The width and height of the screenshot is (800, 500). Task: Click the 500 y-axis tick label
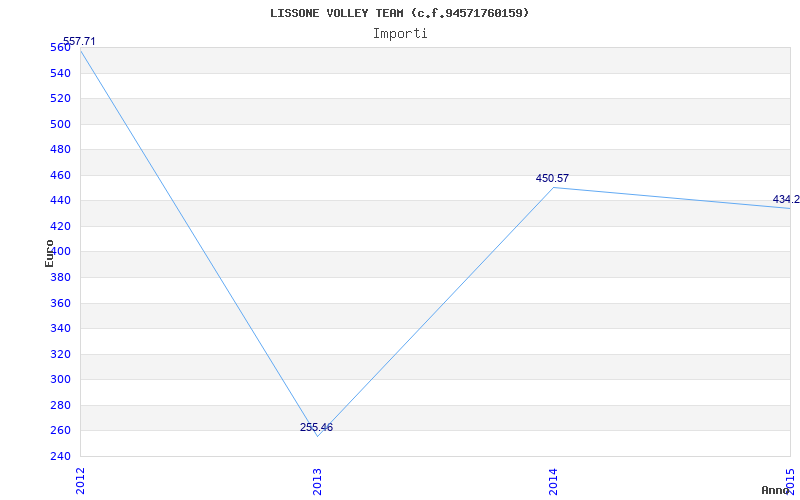(x=61, y=124)
